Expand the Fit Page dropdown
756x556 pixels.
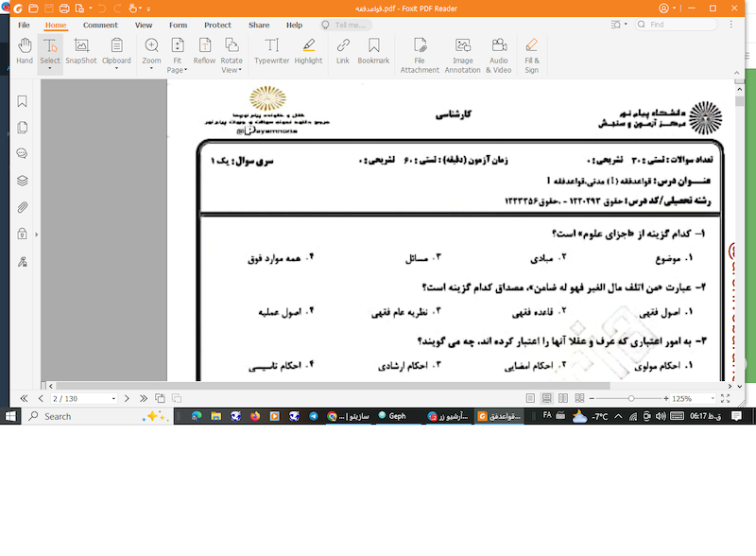click(x=185, y=70)
